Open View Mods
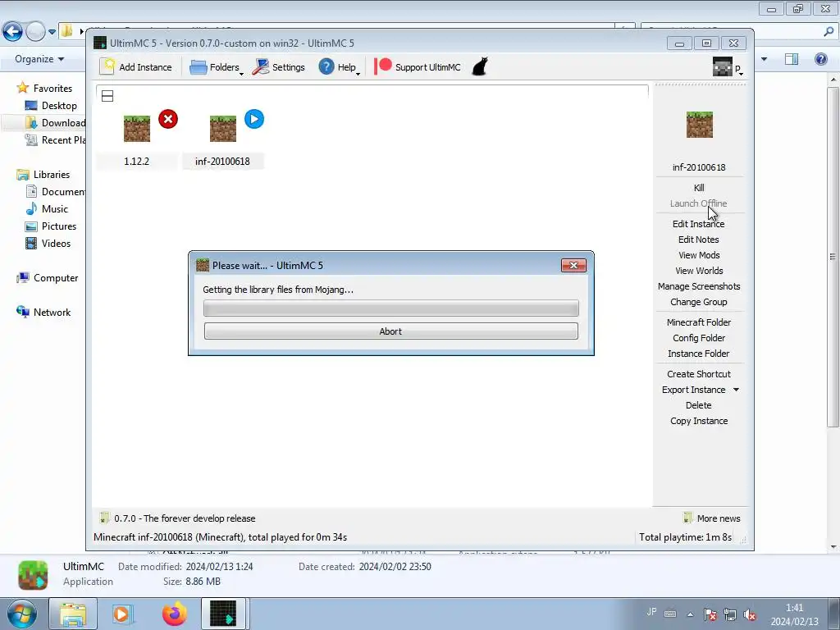840x630 pixels. 699,255
